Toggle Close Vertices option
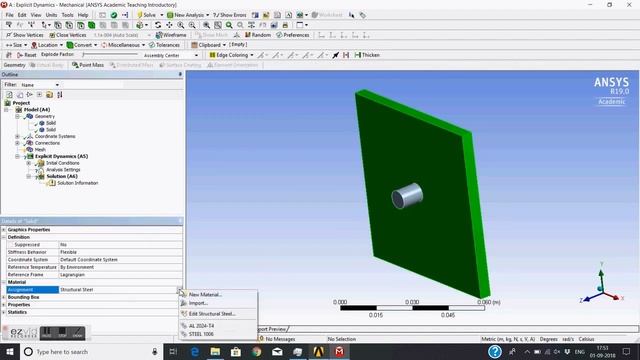Image resolution: width=640 pixels, height=360 pixels. 68,35
